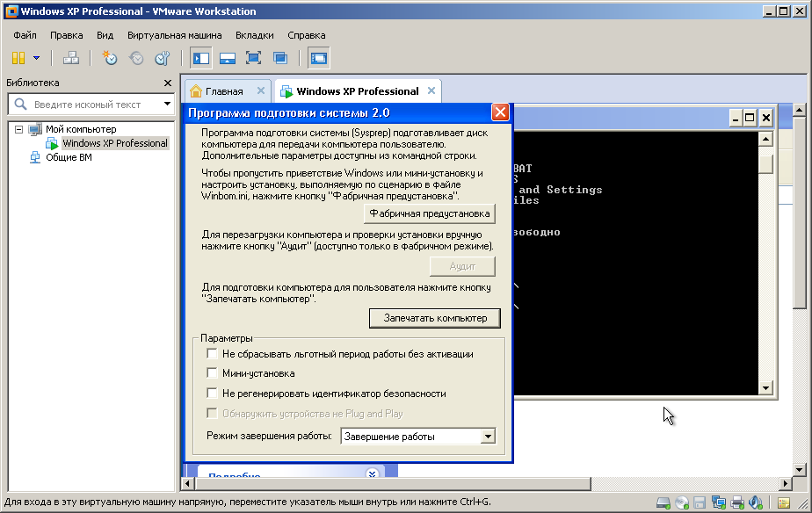
Task: Open the Режим завершения работы dropdown
Action: click(488, 437)
